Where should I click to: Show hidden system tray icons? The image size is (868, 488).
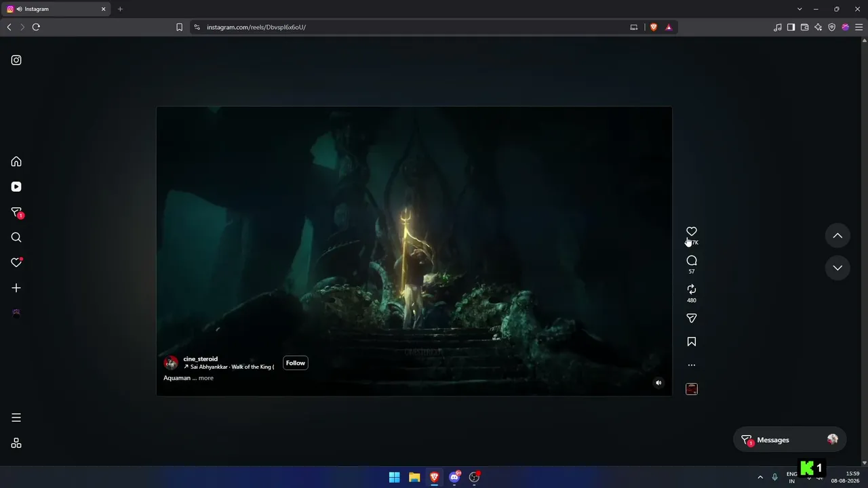(760, 477)
